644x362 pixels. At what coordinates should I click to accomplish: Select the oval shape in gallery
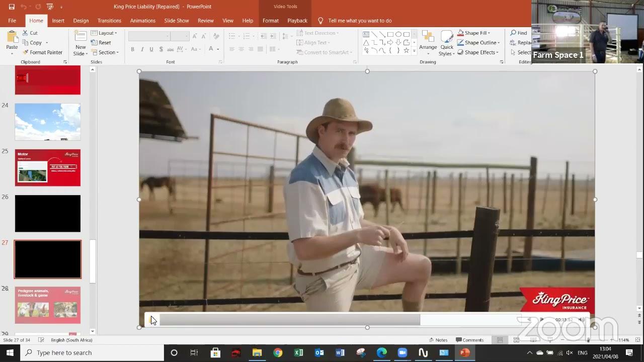pyautogui.click(x=398, y=35)
